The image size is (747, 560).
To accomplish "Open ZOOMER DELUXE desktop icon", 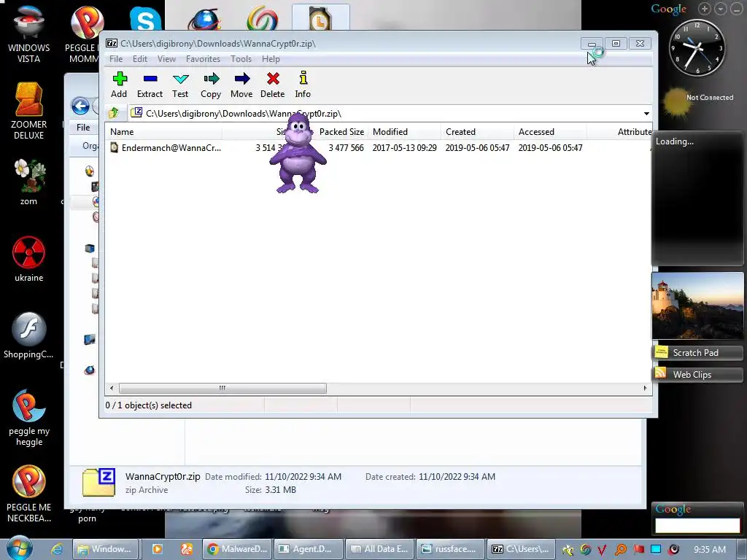I will (28, 111).
